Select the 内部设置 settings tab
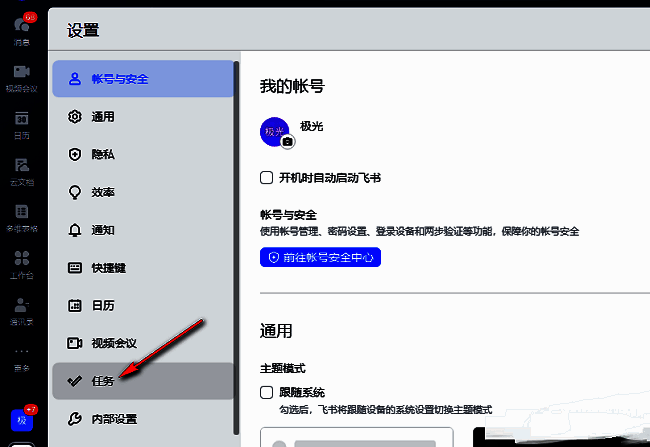The image size is (650, 447). (143, 419)
